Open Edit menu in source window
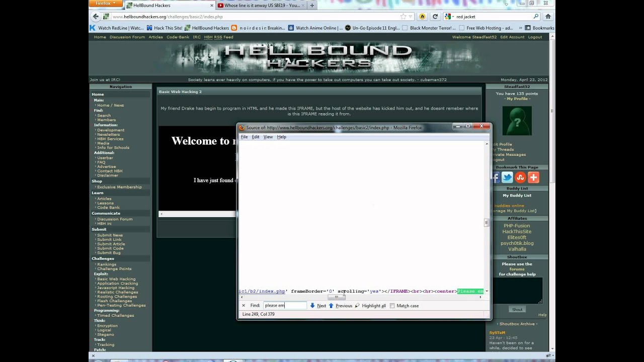 pyautogui.click(x=256, y=137)
